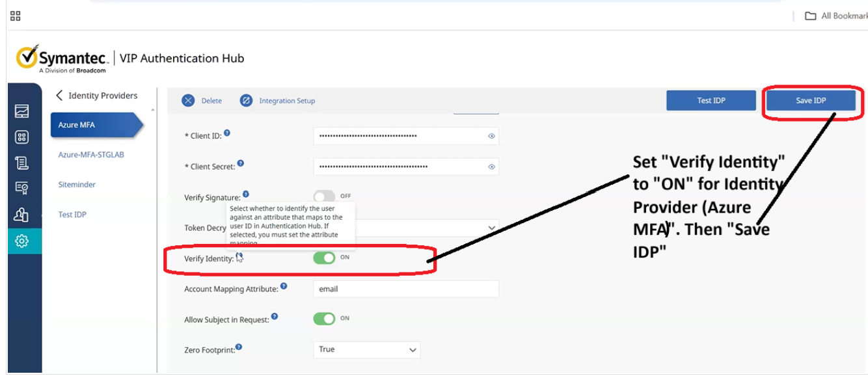Click help icon beside Allow Subject in Request

275,317
